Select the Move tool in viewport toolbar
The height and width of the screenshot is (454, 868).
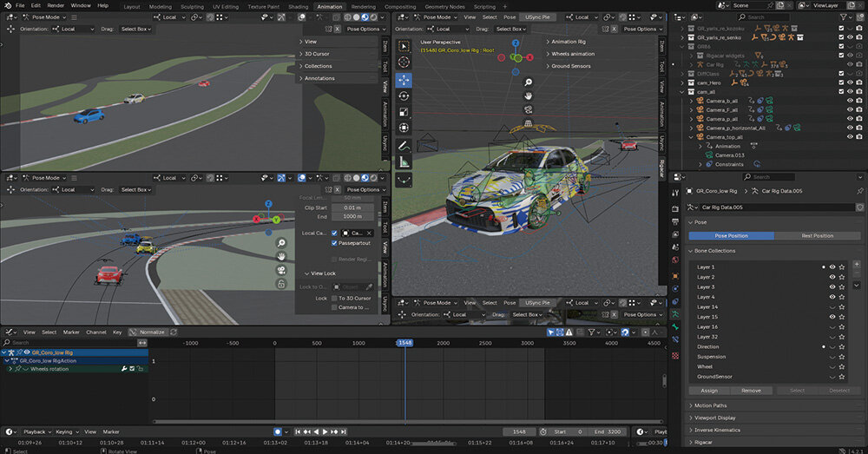tap(404, 79)
